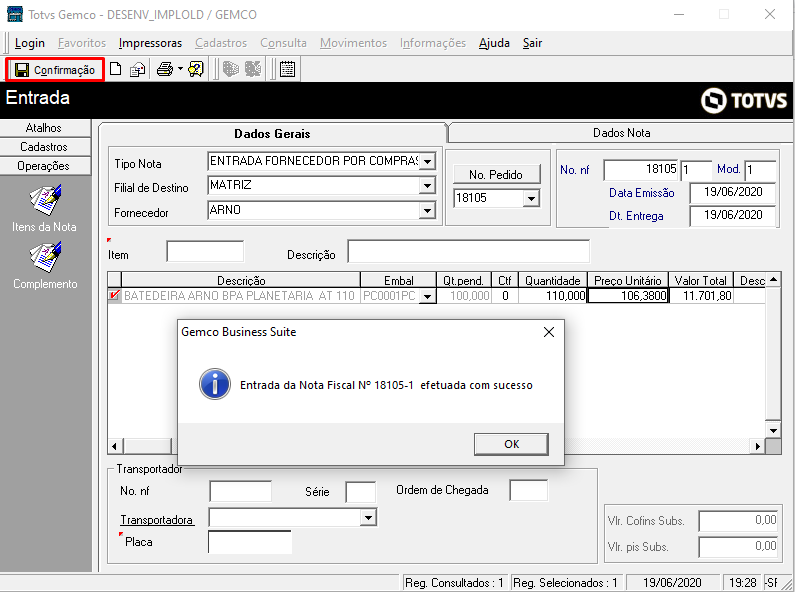Toggle the checkbox on BATEDEIRA ARNO row
The height and width of the screenshot is (592, 795).
[x=115, y=295]
